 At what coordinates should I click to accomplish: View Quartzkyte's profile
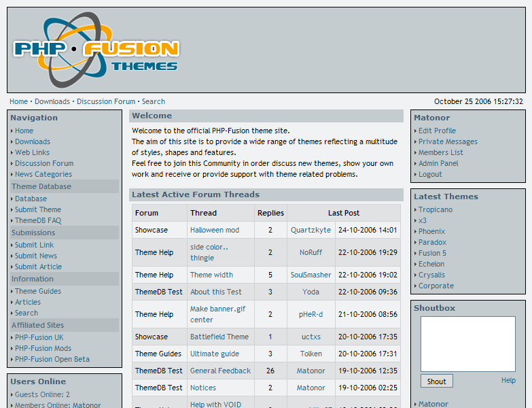pyautogui.click(x=311, y=230)
